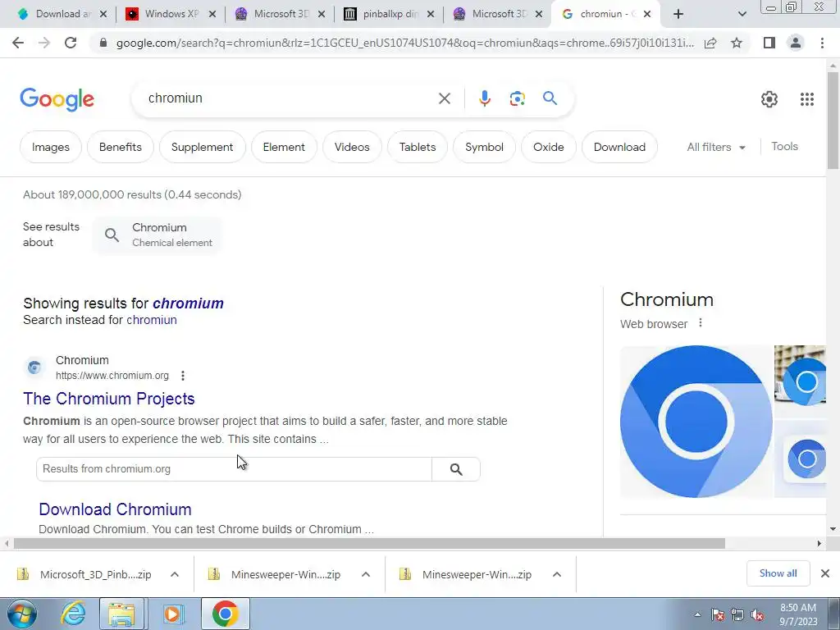Open Windows Explorer from taskbar
840x630 pixels.
tap(121, 614)
